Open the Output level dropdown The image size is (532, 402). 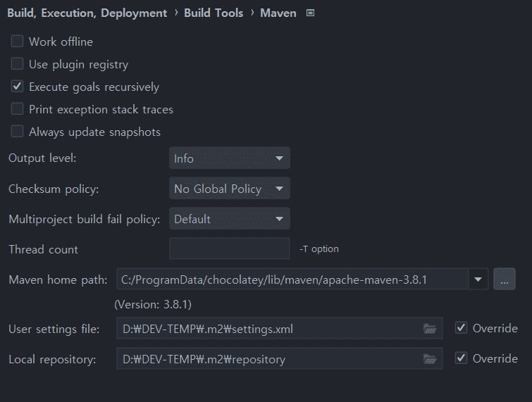pos(229,158)
